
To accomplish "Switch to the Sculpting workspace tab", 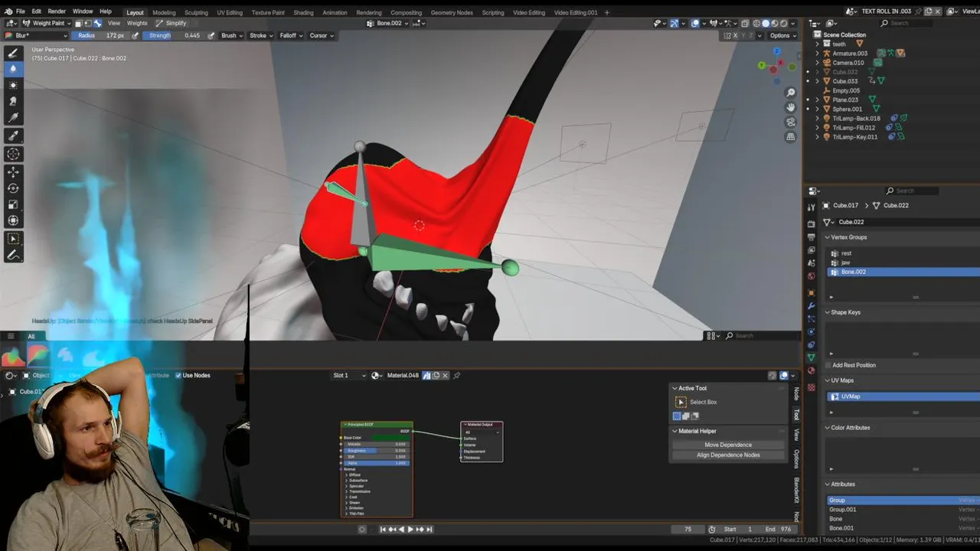I will [x=196, y=12].
